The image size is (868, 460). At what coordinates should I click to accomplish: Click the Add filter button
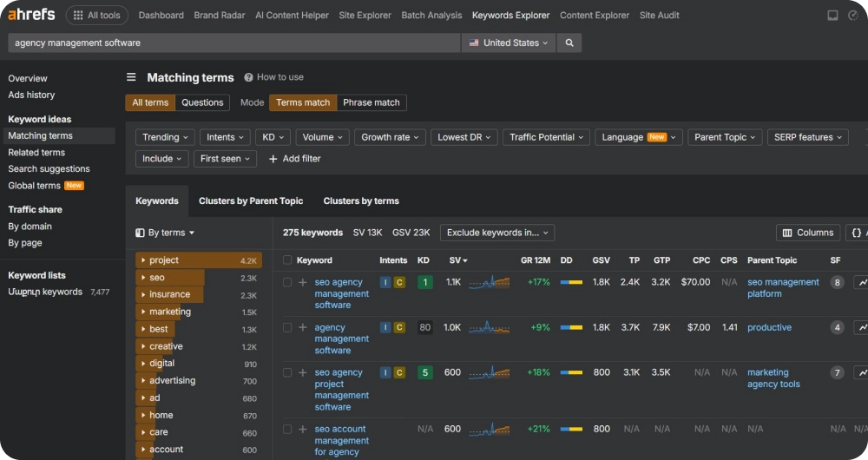click(294, 159)
